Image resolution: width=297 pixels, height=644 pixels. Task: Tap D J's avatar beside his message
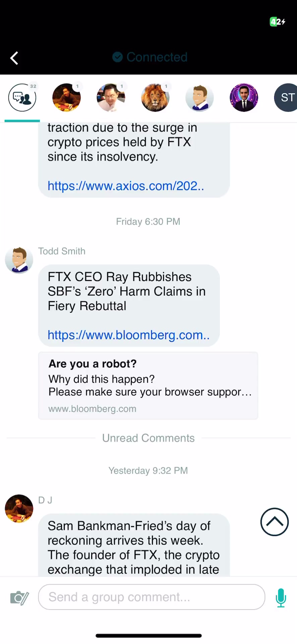click(x=19, y=508)
